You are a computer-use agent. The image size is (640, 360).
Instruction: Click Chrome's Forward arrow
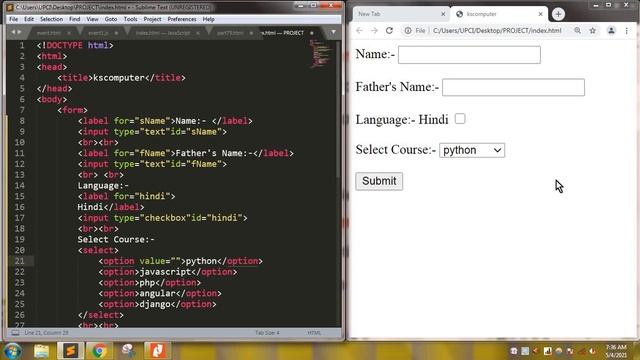click(x=374, y=31)
